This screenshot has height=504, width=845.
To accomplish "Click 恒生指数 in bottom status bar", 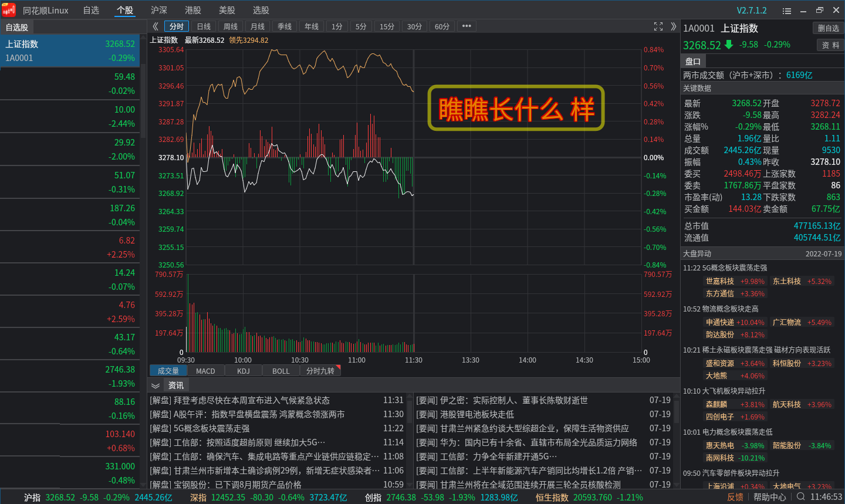I will (x=552, y=498).
